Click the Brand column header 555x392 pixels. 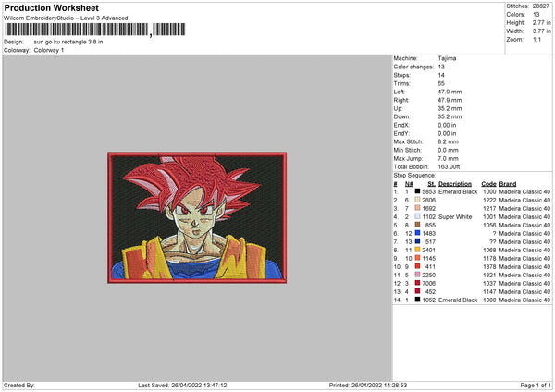[x=508, y=184]
